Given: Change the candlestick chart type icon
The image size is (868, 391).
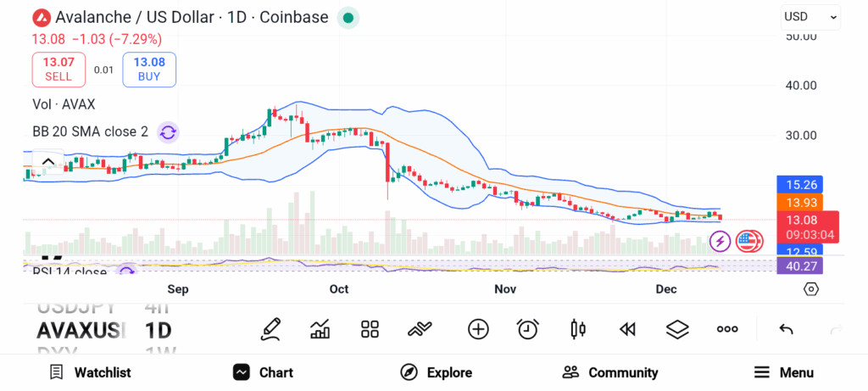Looking at the screenshot, I should (579, 329).
